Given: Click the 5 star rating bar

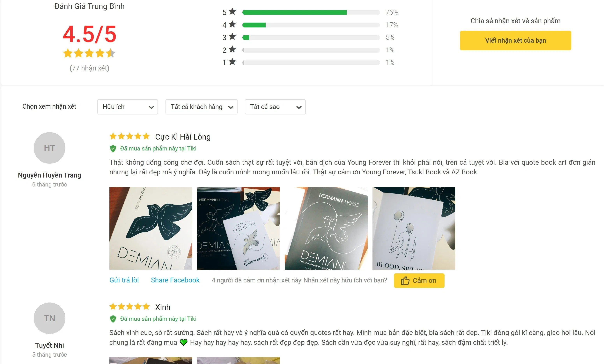Looking at the screenshot, I should [311, 12].
